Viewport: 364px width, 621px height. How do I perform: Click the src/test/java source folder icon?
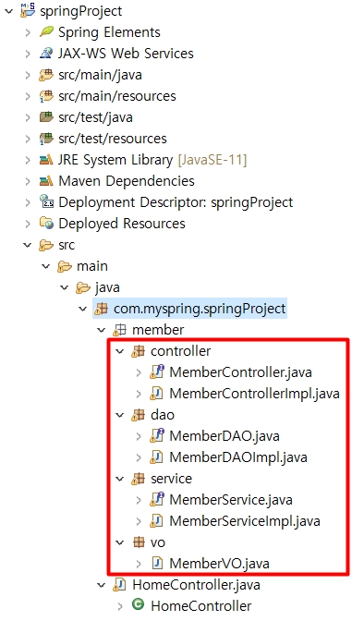(46, 117)
